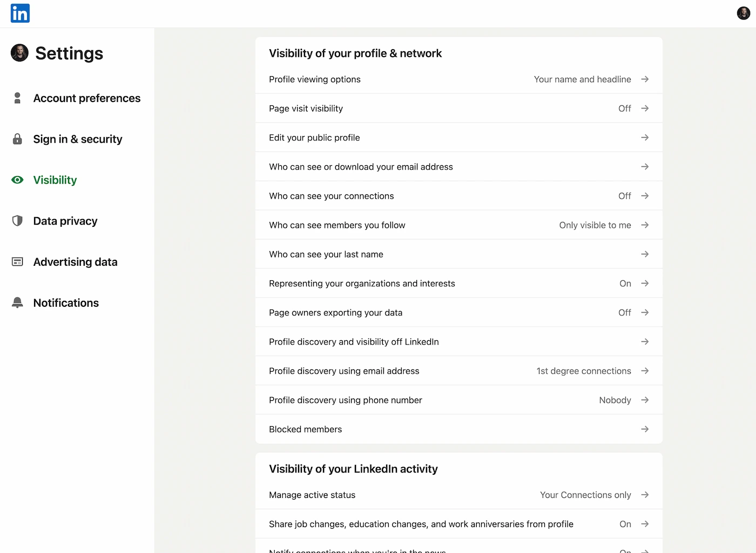This screenshot has height=553, width=756.
Task: Select Account preferences in the sidebar
Action: tap(86, 98)
